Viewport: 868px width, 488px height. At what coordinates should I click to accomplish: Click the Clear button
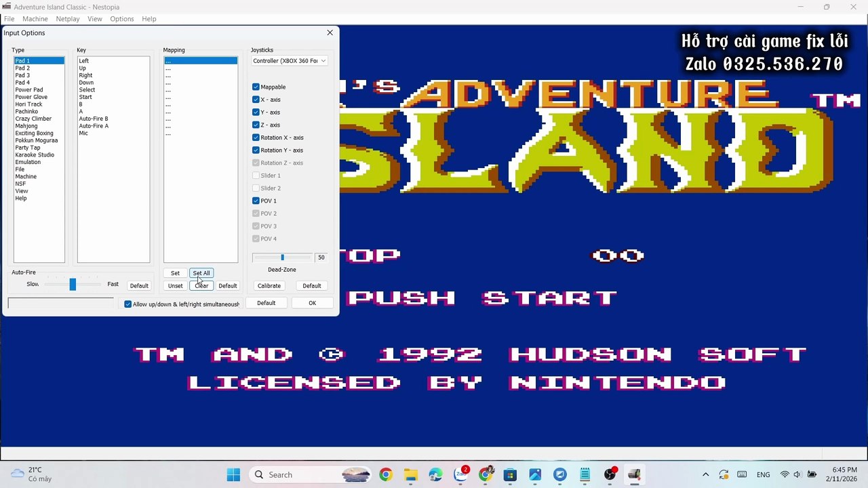(201, 286)
